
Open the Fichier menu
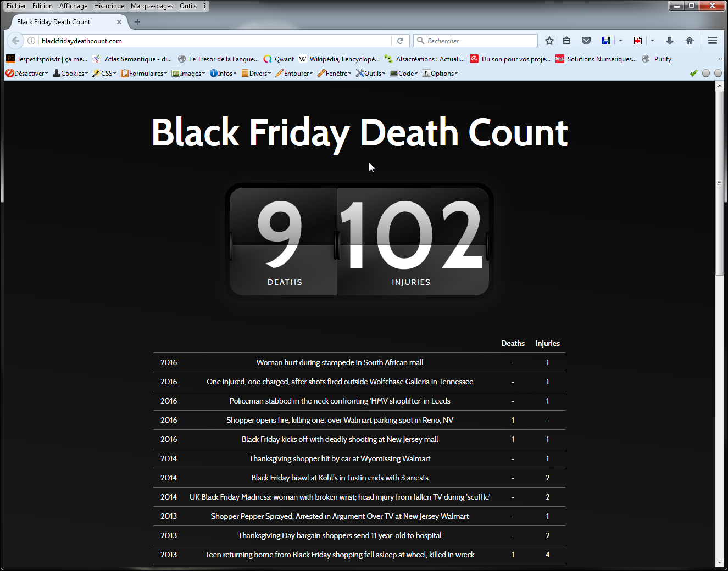coord(16,6)
